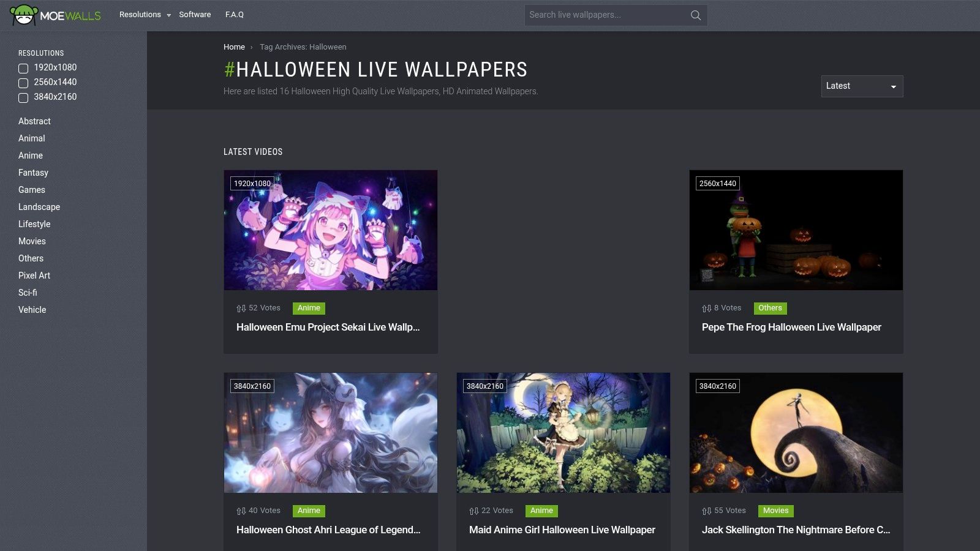This screenshot has width=980, height=551.
Task: Click the search magnifier icon
Action: click(x=696, y=15)
